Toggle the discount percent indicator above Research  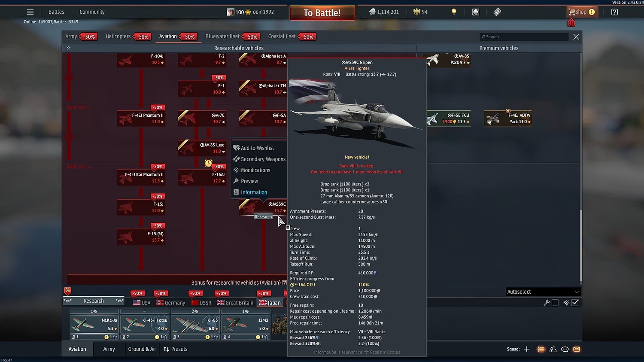(67, 291)
